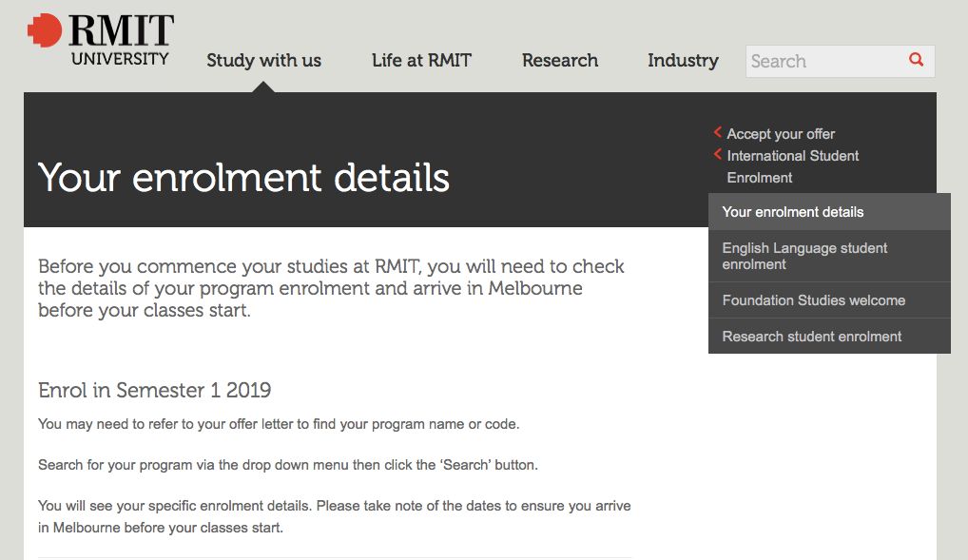
Task: Open Research student enrolment page
Action: 829,337
